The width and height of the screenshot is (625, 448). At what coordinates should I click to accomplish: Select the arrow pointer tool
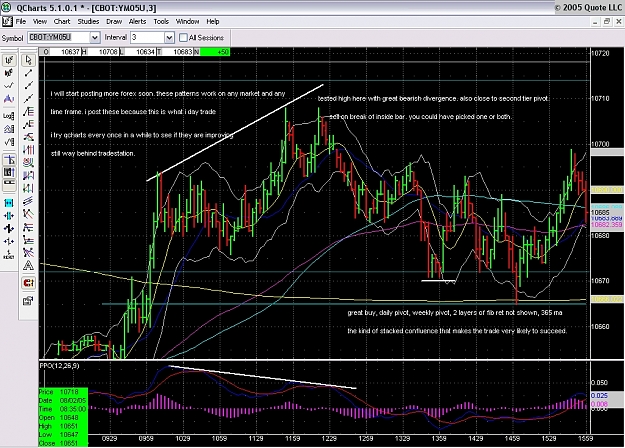[x=28, y=60]
